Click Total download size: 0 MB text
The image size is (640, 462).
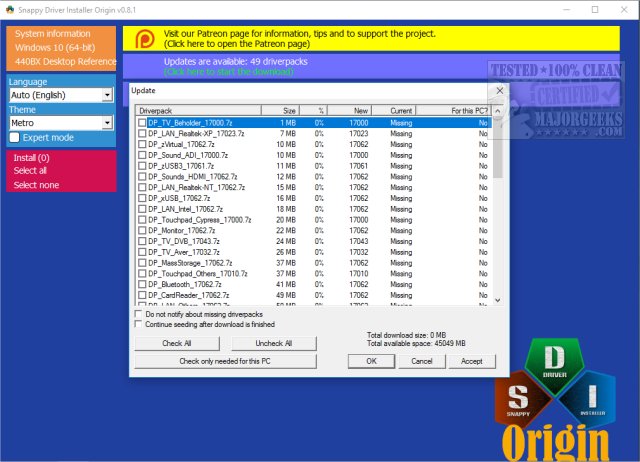[406, 335]
